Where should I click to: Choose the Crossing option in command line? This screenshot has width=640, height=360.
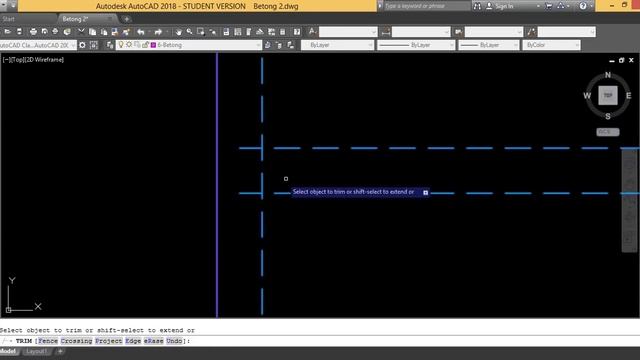(76, 341)
